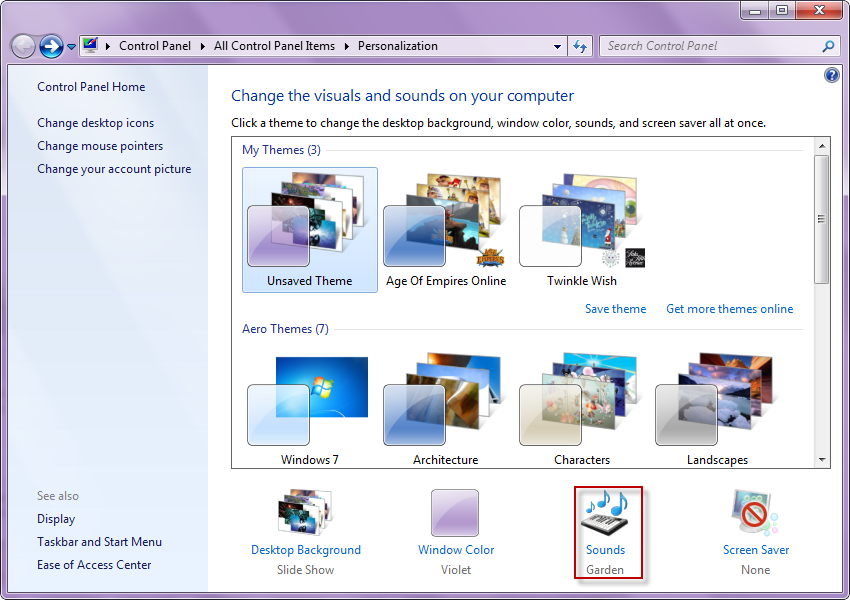Close the Personalization window
The height and width of the screenshot is (600, 850).
click(x=820, y=10)
